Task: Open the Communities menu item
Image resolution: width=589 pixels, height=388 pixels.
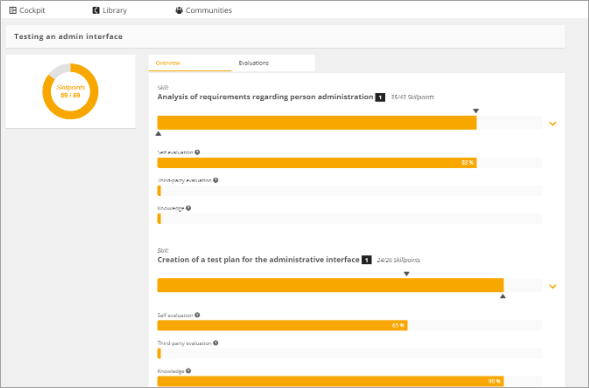Action: point(204,11)
